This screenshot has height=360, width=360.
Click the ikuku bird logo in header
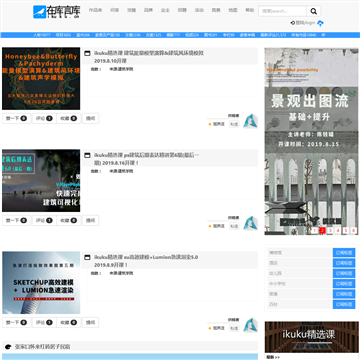[39, 12]
